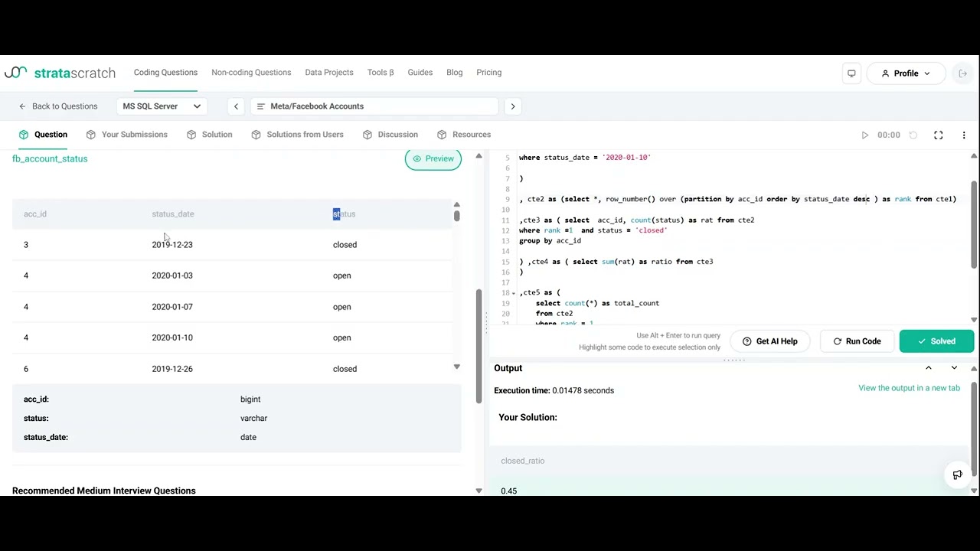Click closed_ratio output column header

tap(523, 461)
